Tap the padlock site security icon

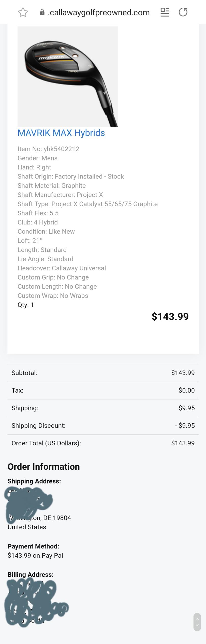(42, 12)
